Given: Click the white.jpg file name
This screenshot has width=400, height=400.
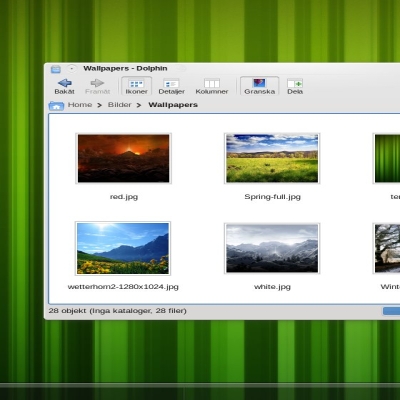Looking at the screenshot, I should click(272, 287).
